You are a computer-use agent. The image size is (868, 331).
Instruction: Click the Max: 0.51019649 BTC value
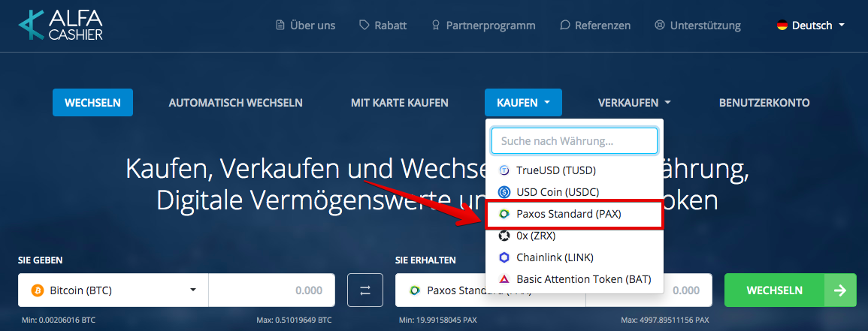(294, 320)
